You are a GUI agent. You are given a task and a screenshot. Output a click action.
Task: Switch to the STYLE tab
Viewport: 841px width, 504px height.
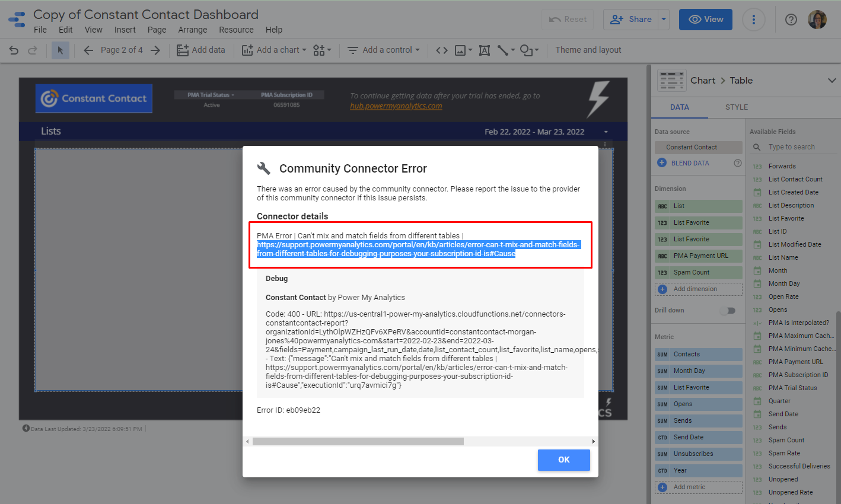pyautogui.click(x=737, y=107)
